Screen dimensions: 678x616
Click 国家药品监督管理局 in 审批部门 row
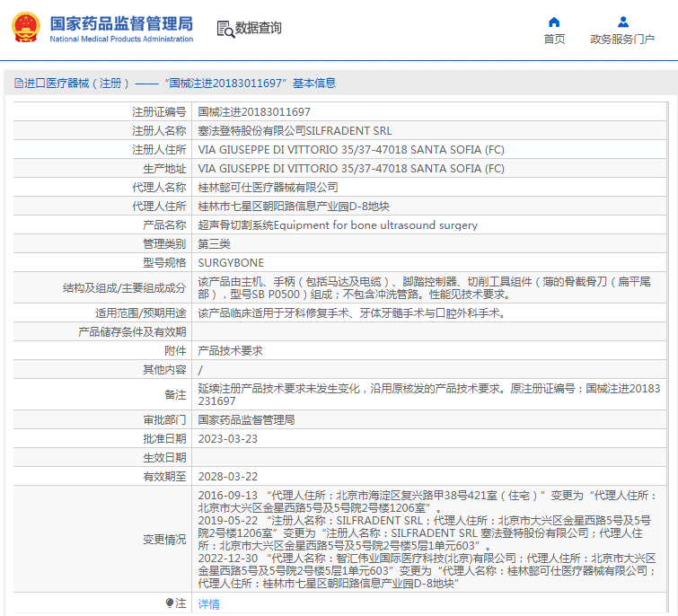[246, 419]
